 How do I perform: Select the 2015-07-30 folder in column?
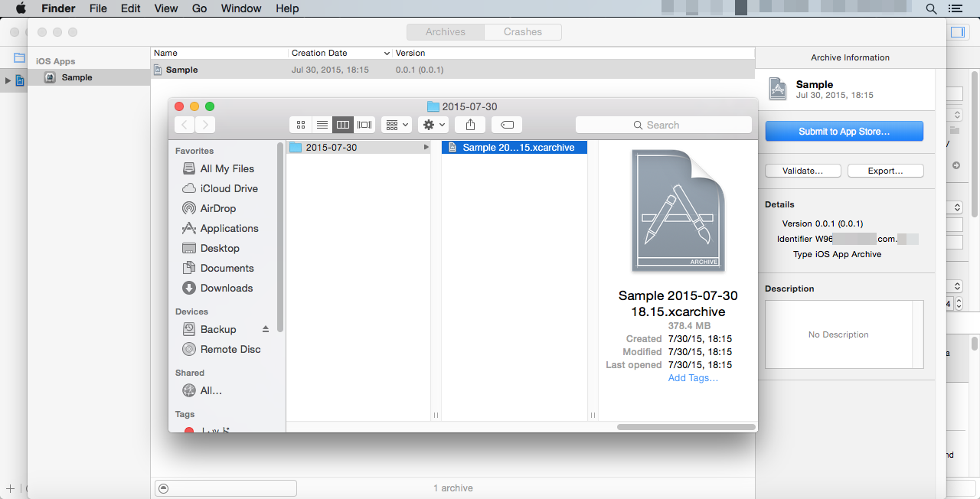click(x=358, y=148)
